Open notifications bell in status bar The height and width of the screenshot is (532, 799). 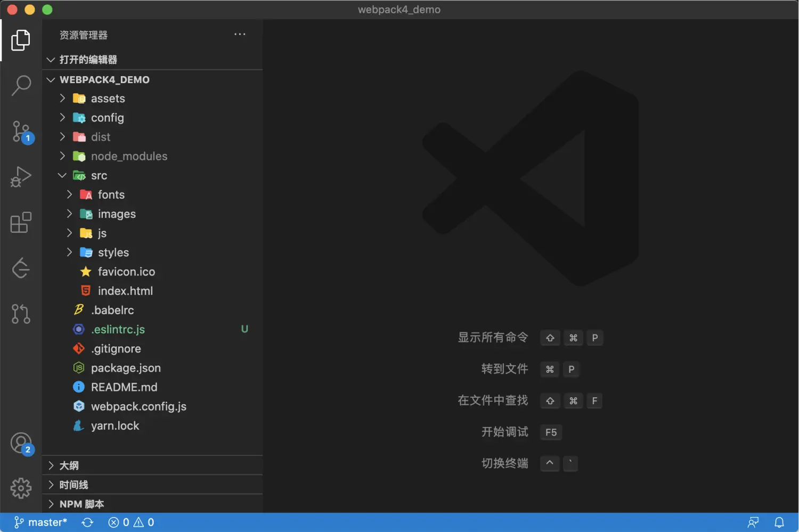coord(779,522)
